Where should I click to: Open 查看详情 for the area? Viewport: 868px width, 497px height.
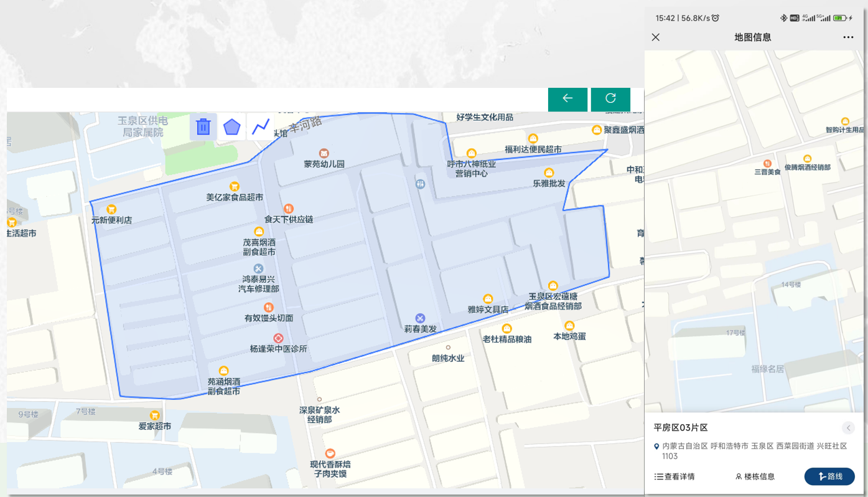coord(674,476)
